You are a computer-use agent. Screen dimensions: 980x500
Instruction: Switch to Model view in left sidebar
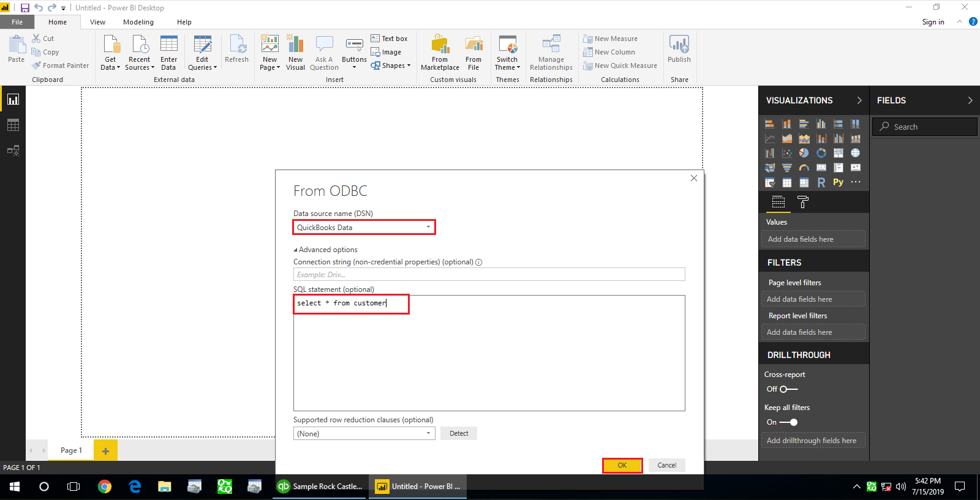coord(13,151)
